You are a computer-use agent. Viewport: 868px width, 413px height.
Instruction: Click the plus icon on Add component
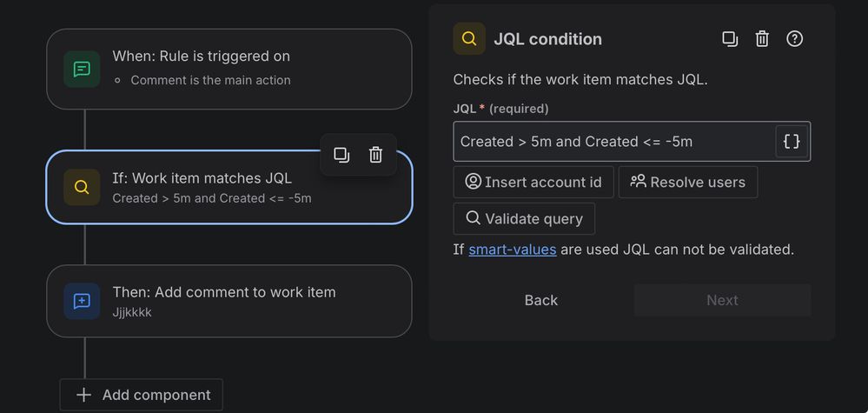[x=83, y=395]
